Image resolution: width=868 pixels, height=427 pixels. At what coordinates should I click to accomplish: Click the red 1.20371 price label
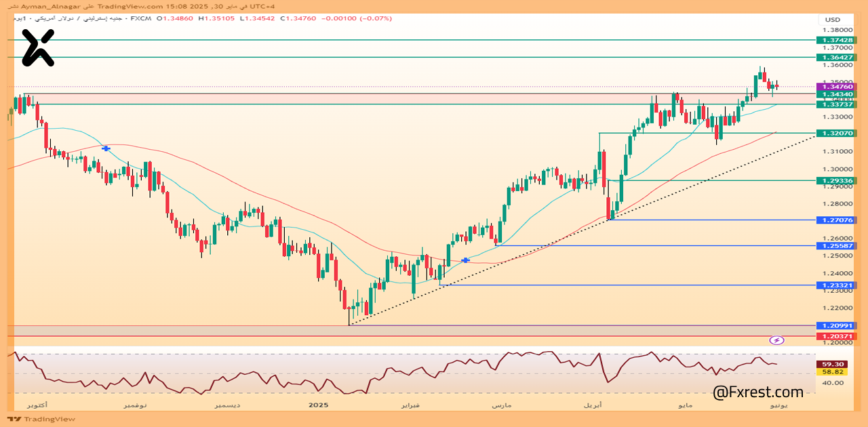tap(837, 336)
